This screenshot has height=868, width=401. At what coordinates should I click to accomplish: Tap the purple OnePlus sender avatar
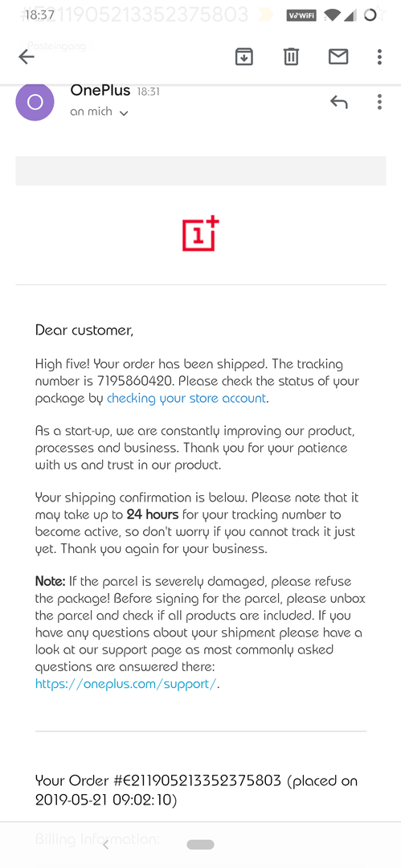point(35,102)
